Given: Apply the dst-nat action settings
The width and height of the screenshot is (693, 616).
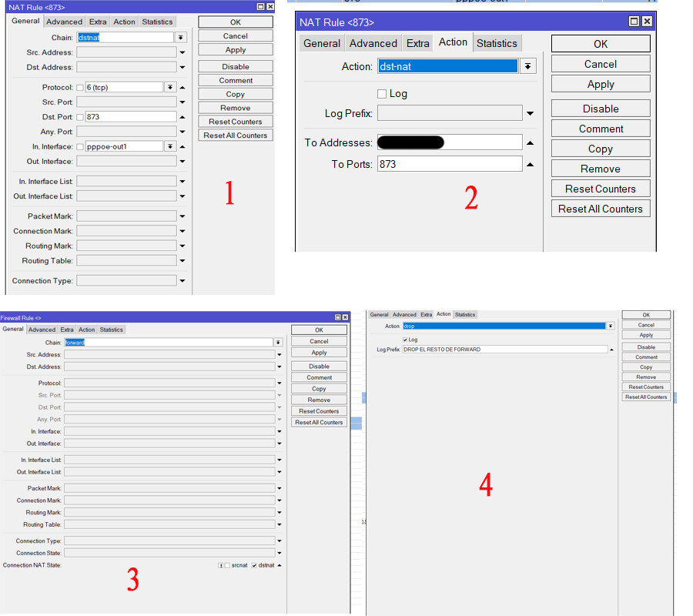Looking at the screenshot, I should [x=600, y=83].
